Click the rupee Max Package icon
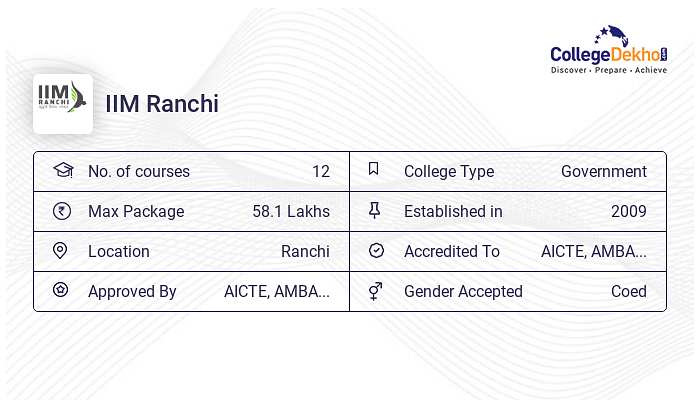700x400 pixels. tap(62, 211)
